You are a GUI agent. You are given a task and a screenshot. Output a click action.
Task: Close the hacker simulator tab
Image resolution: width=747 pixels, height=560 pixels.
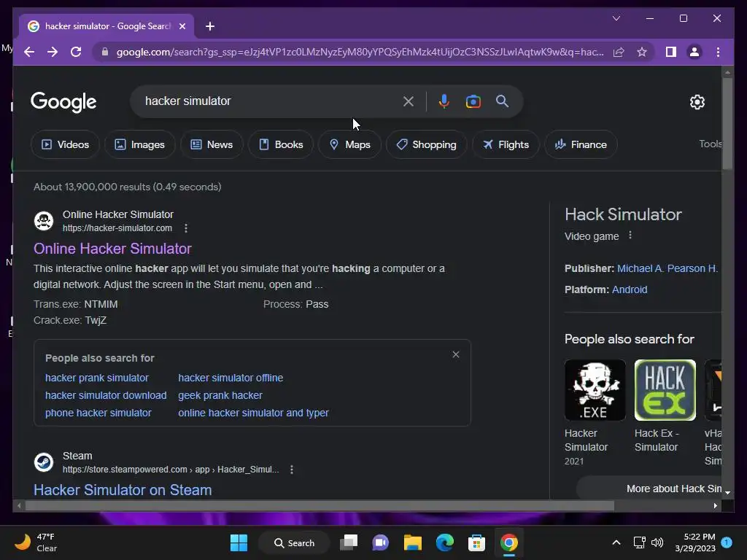click(182, 26)
